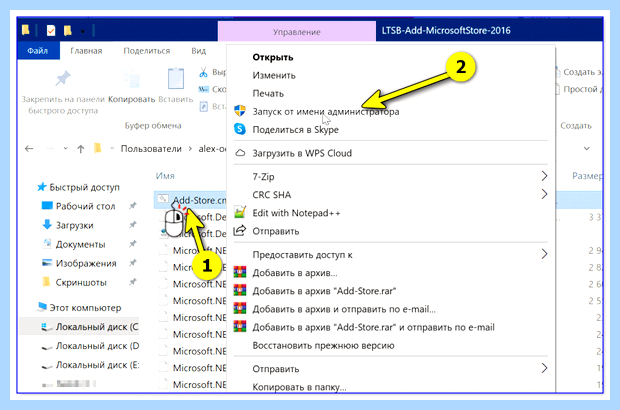The width and height of the screenshot is (620, 410).
Task: Click the properties checkmark icon in title bar
Action: pyautogui.click(x=51, y=30)
